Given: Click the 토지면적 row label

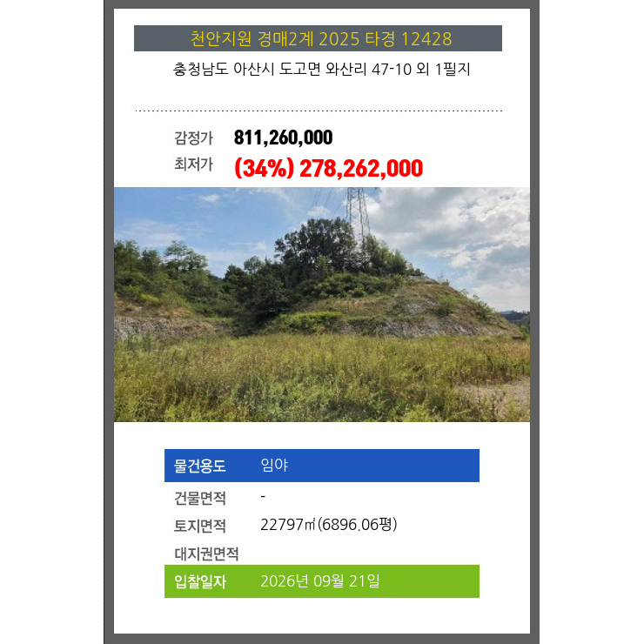Looking at the screenshot, I should (x=200, y=526).
